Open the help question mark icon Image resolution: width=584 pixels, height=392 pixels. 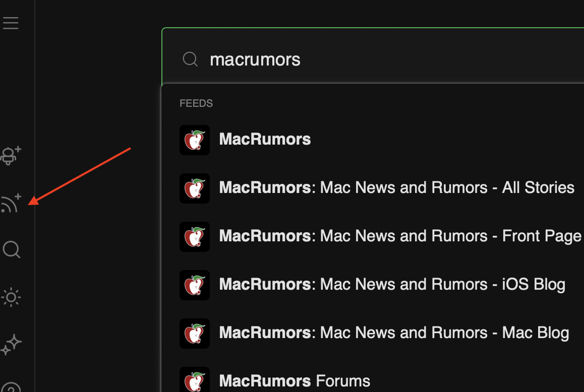click(x=11, y=387)
